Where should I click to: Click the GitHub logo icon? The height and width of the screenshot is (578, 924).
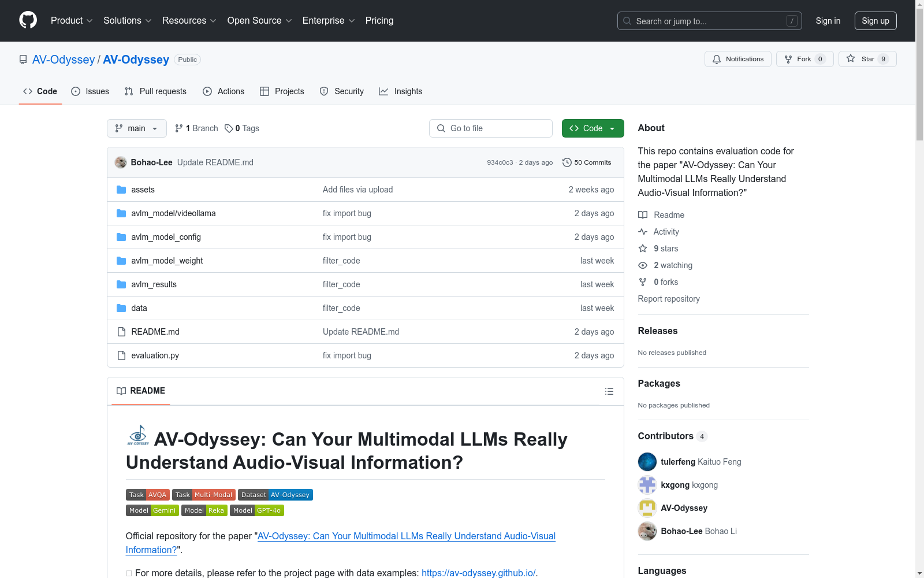[x=28, y=20]
